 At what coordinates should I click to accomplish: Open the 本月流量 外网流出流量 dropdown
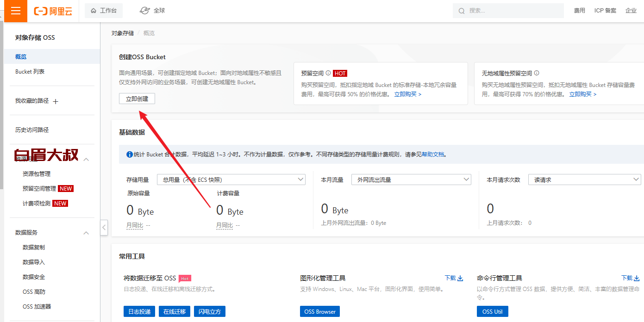click(411, 180)
